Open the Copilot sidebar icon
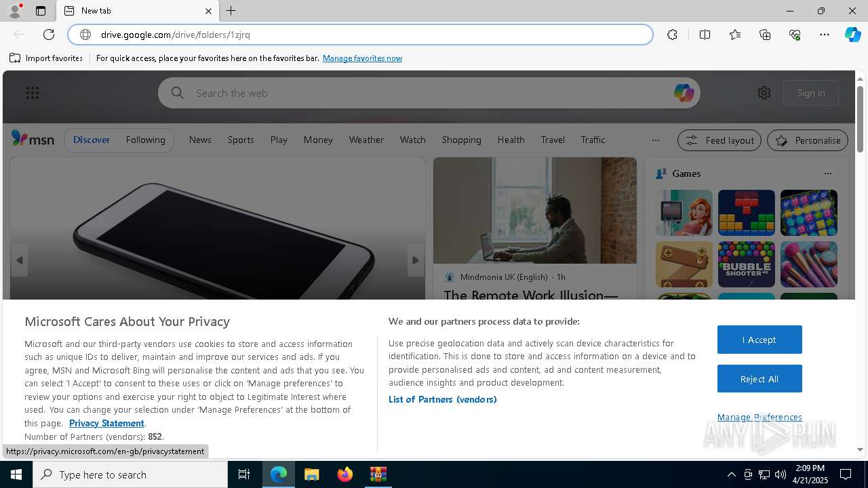Image resolution: width=868 pixels, height=488 pixels. pyautogui.click(x=852, y=35)
